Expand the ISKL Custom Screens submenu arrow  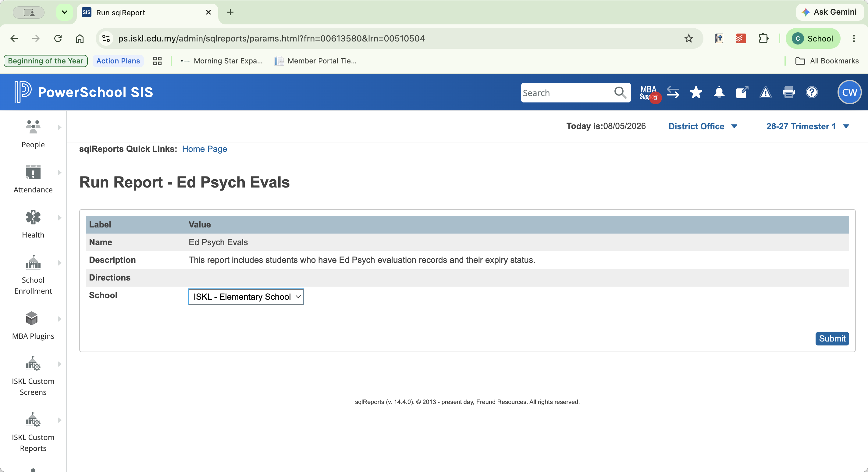60,364
